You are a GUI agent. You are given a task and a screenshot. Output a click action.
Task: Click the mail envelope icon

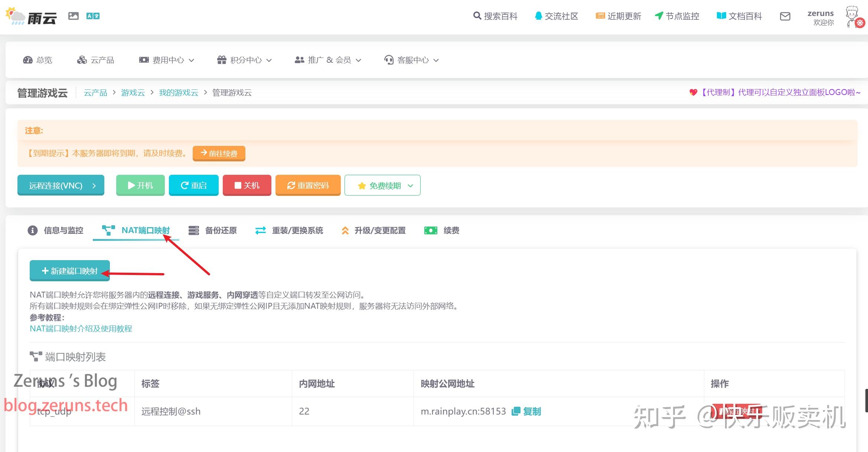[784, 16]
